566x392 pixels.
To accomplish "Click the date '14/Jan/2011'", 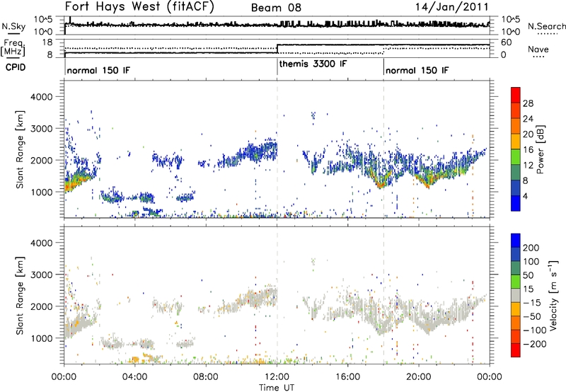I will (x=451, y=7).
